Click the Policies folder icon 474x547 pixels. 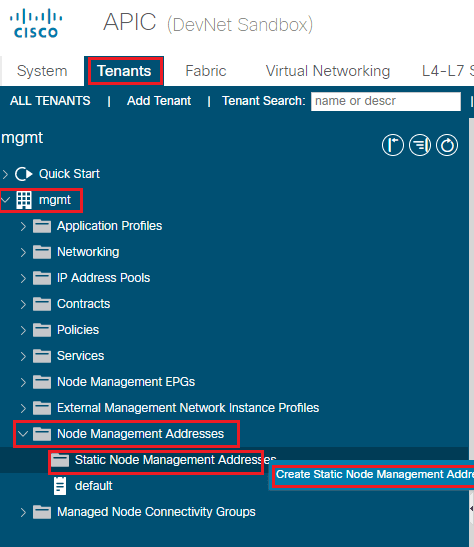[42, 330]
